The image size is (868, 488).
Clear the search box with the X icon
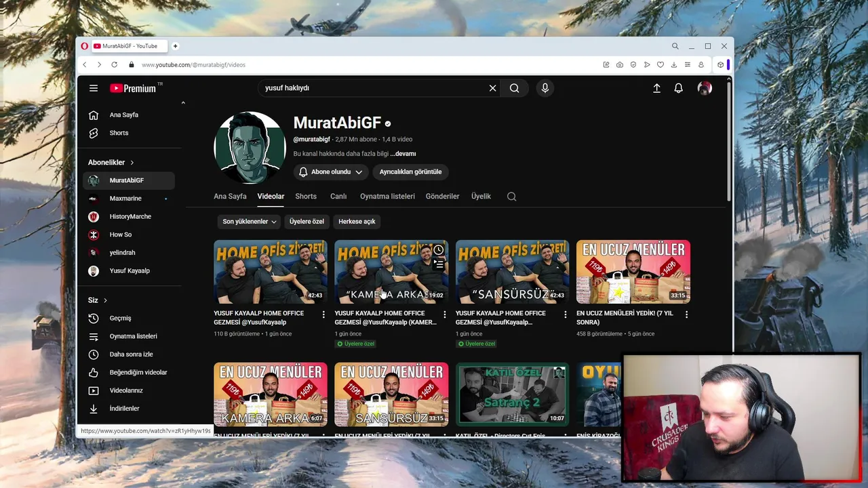tap(493, 88)
